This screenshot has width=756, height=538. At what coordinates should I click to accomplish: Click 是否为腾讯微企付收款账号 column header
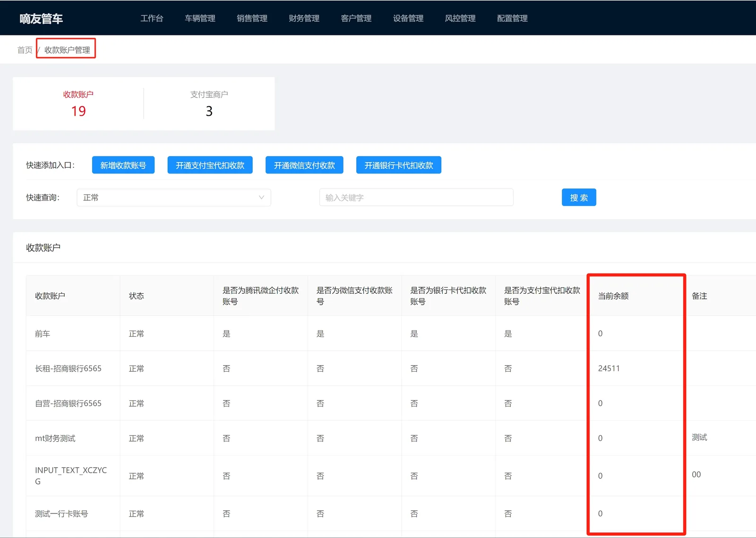(260, 296)
